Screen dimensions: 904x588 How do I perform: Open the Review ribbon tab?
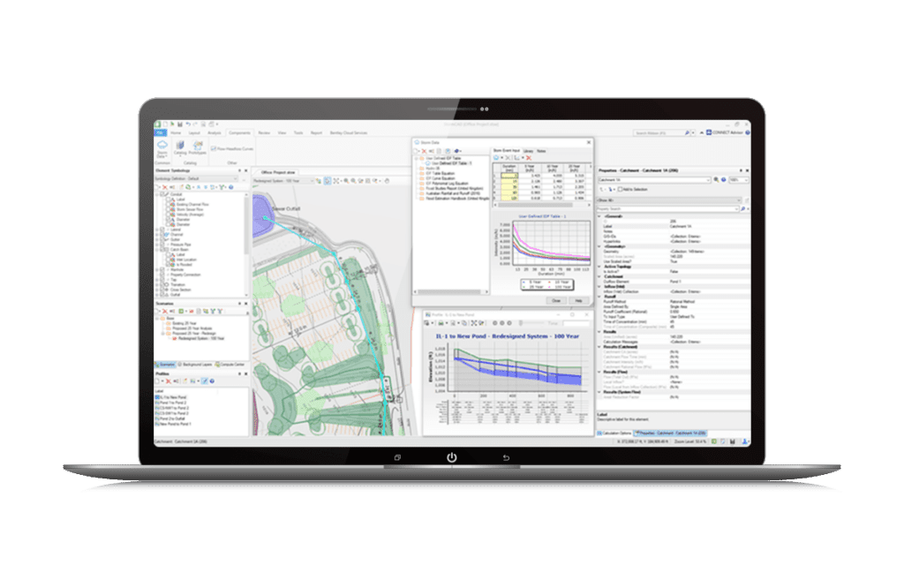click(264, 132)
